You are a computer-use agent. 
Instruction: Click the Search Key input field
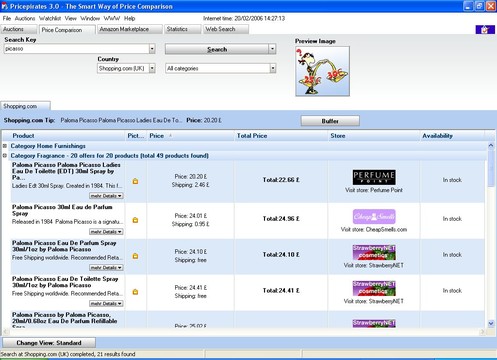tap(76, 49)
